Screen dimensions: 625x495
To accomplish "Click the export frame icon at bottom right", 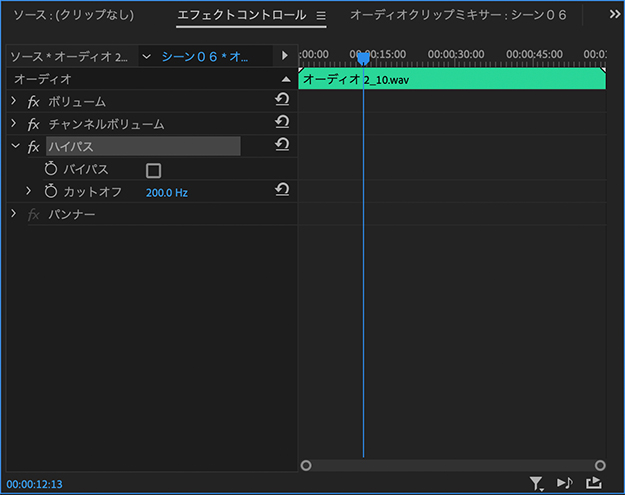I will click(x=594, y=484).
